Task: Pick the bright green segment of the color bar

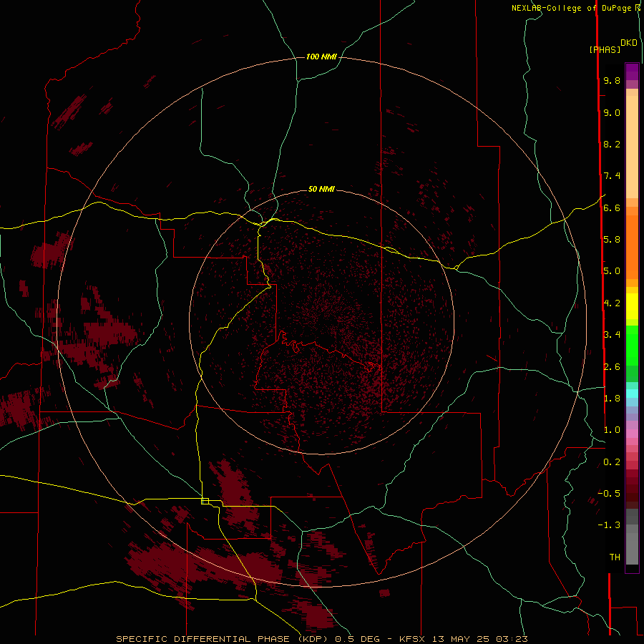Action: [x=632, y=346]
